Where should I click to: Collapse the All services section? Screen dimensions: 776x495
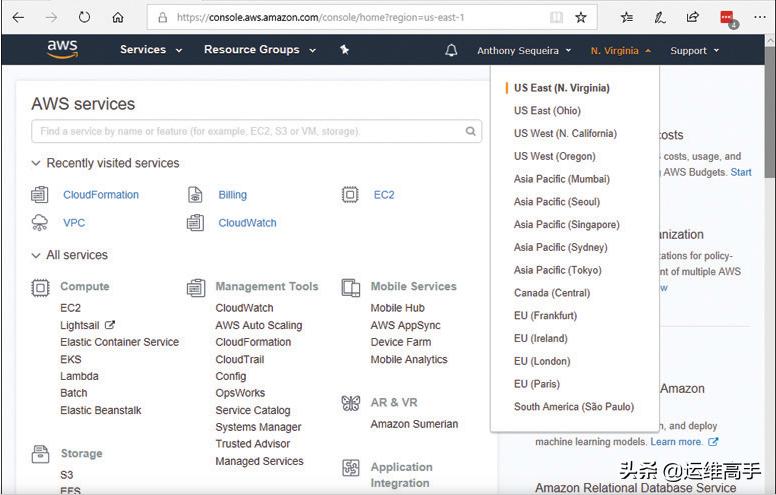point(37,255)
